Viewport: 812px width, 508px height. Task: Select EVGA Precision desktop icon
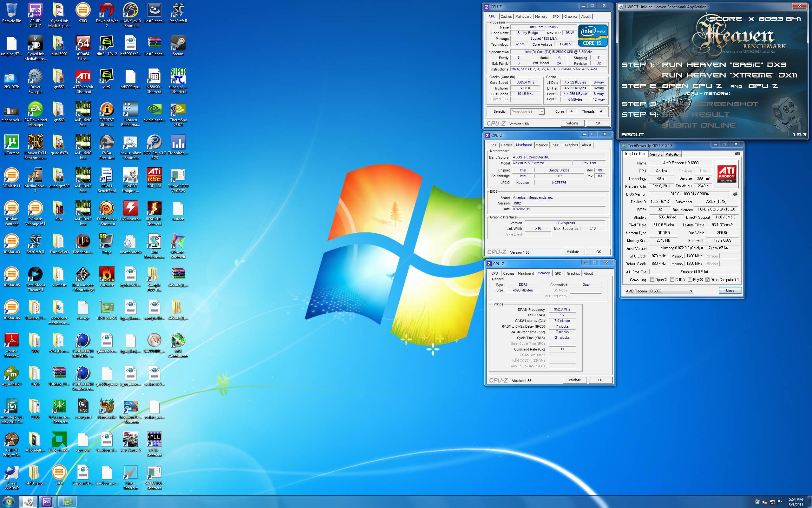[x=107, y=147]
